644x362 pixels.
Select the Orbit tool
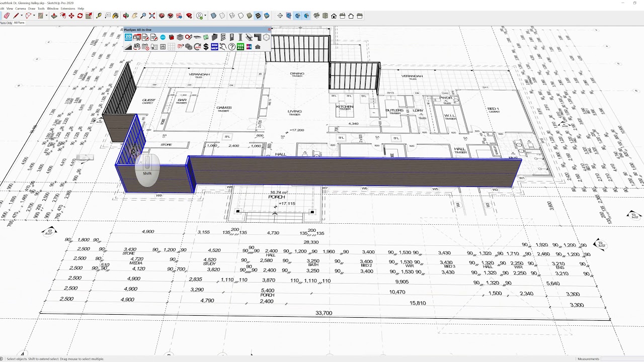coord(126,16)
